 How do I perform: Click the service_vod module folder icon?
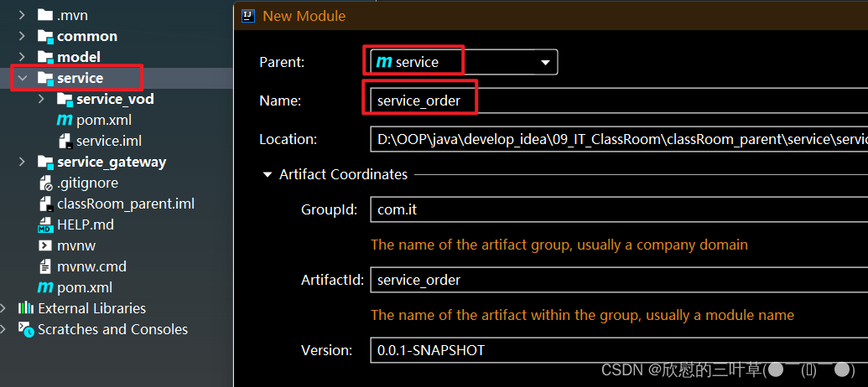click(65, 100)
